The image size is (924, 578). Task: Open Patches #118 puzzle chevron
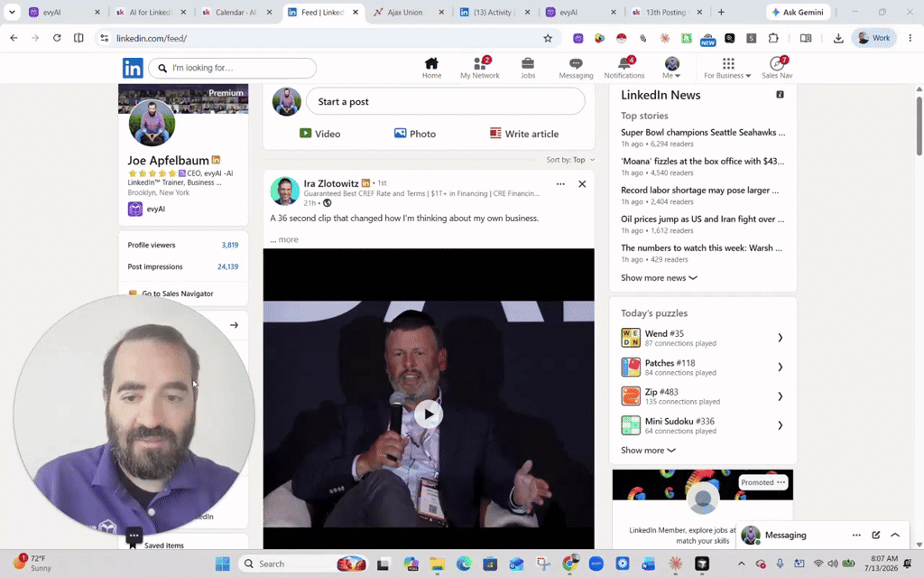click(780, 367)
